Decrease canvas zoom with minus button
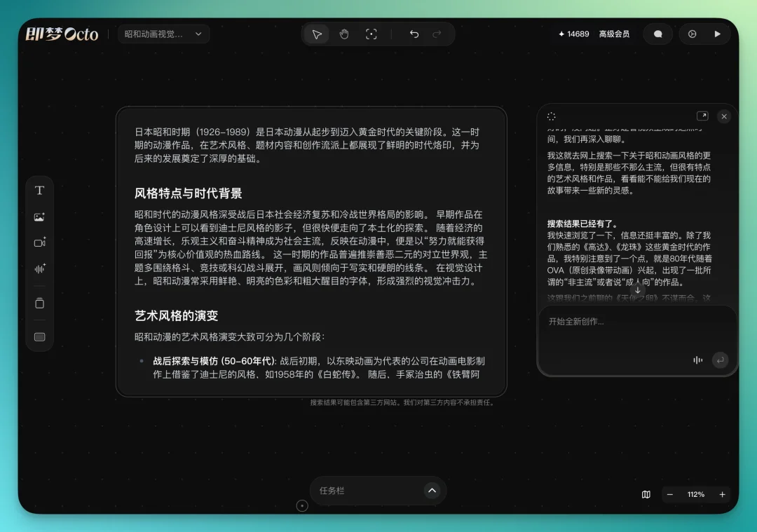The width and height of the screenshot is (757, 532). coord(671,494)
